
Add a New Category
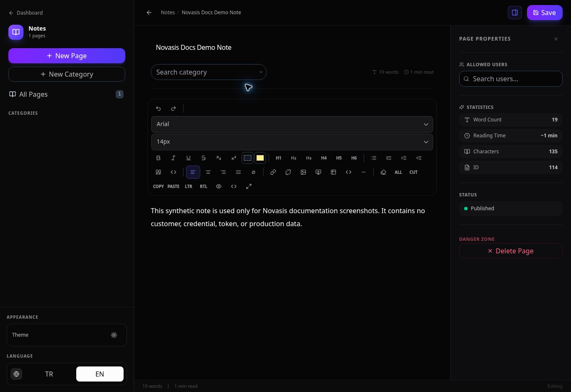[67, 74]
